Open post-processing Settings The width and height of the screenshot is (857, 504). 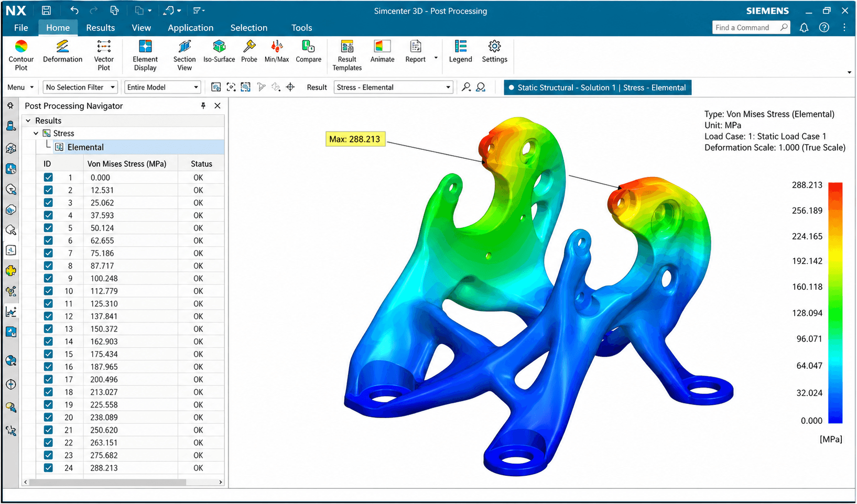tap(494, 51)
